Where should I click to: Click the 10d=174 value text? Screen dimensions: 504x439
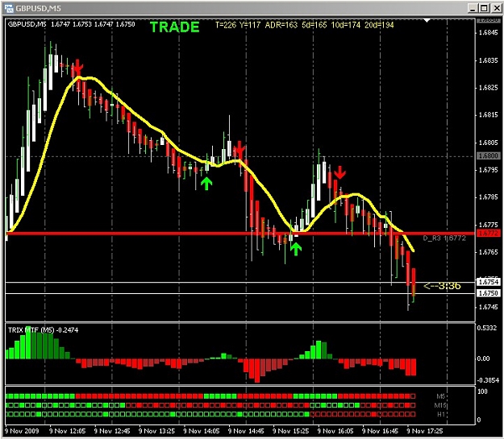tap(345, 25)
